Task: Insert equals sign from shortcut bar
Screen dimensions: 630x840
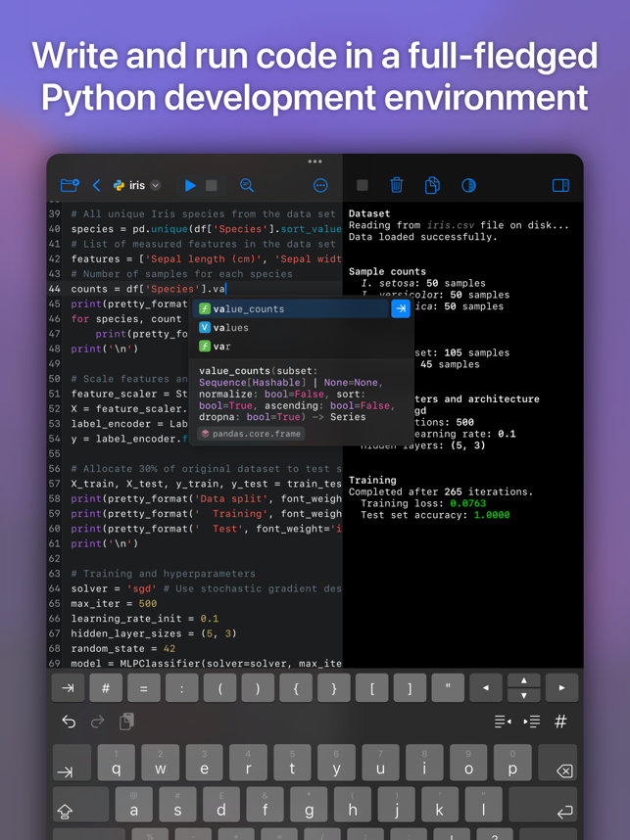Action: tap(144, 688)
